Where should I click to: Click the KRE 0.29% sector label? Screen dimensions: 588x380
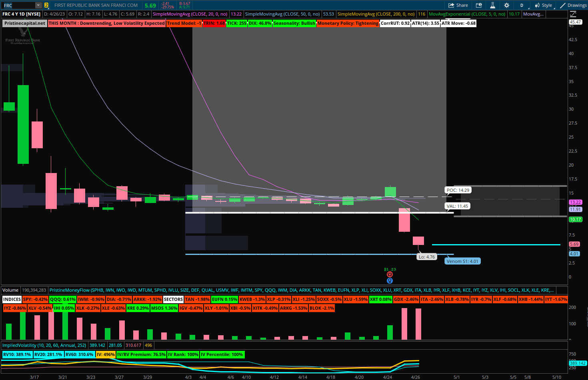[138, 308]
